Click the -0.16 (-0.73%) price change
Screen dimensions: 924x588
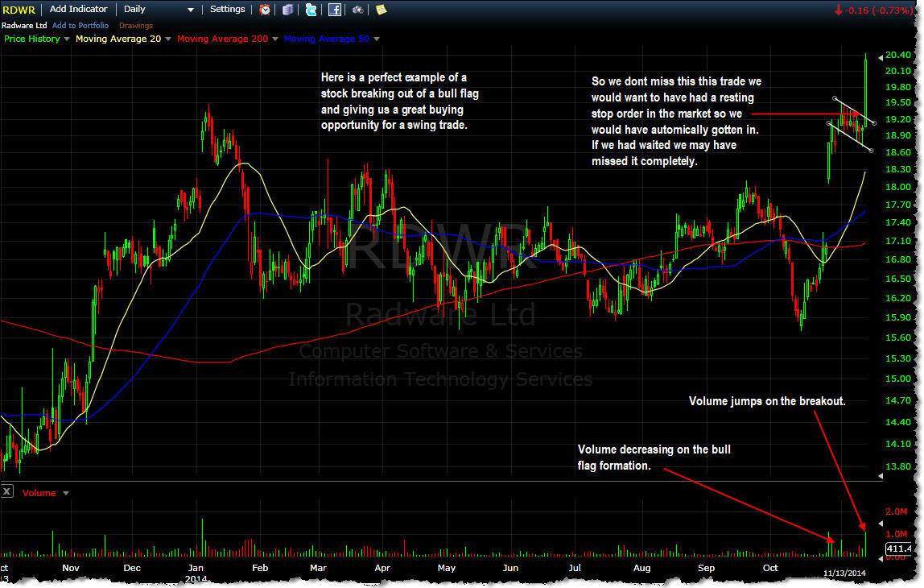872,10
